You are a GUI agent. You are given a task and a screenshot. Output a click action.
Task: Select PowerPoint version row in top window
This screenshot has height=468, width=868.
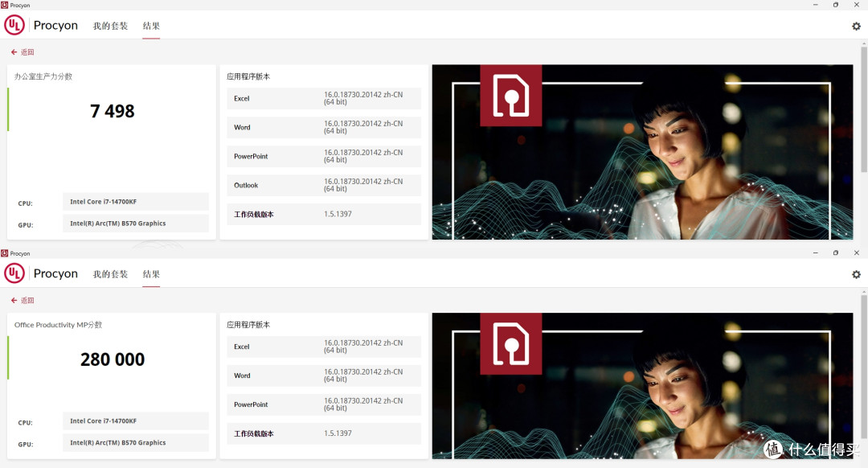tap(324, 156)
